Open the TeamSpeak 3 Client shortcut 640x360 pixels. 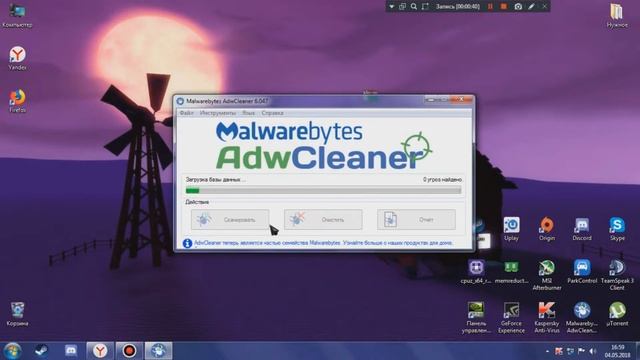pos(617,276)
